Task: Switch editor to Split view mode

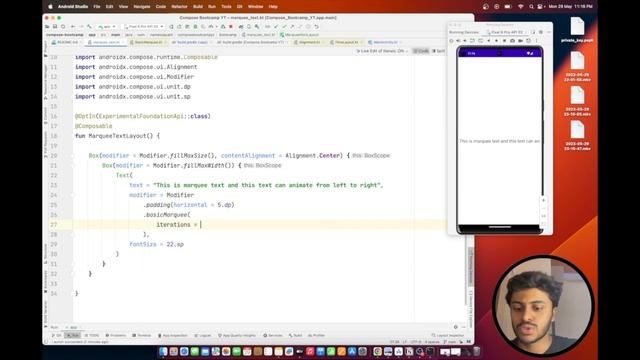Action: (439, 51)
